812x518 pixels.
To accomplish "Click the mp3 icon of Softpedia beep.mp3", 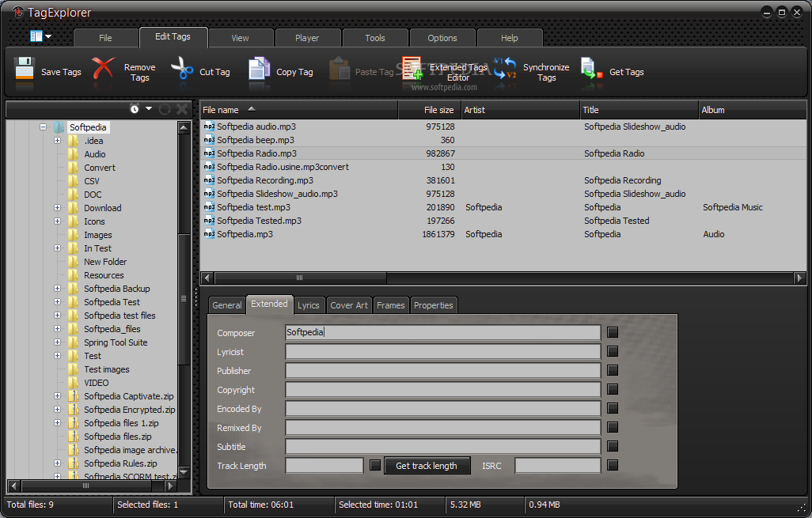I will [209, 140].
